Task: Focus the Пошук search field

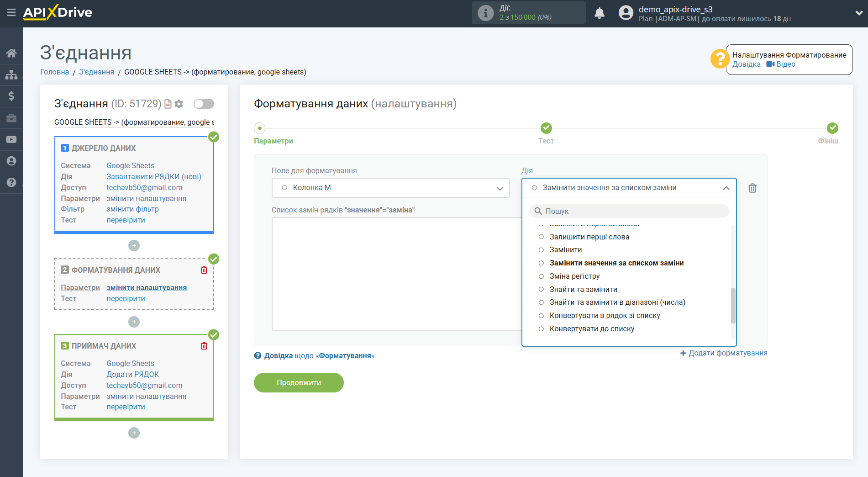Action: pyautogui.click(x=629, y=211)
